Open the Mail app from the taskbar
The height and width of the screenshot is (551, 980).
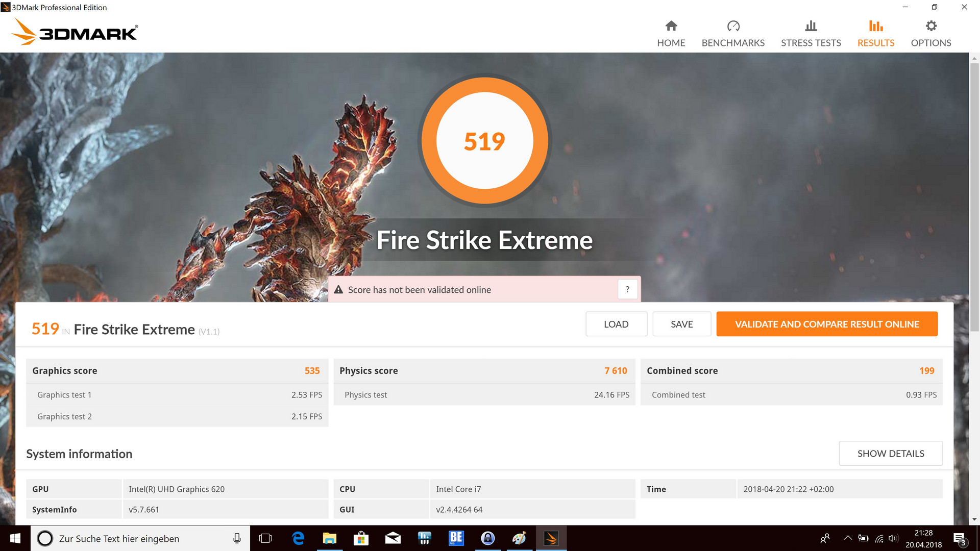pos(393,538)
